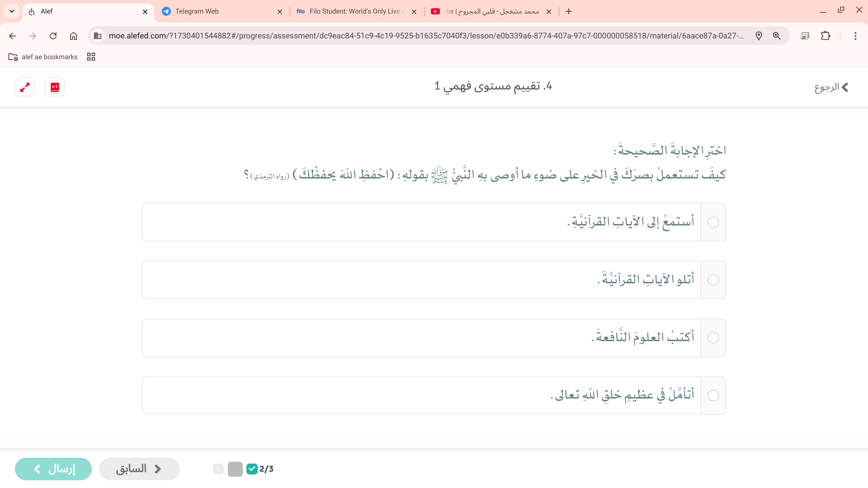Open the extensions puzzle icon

826,36
